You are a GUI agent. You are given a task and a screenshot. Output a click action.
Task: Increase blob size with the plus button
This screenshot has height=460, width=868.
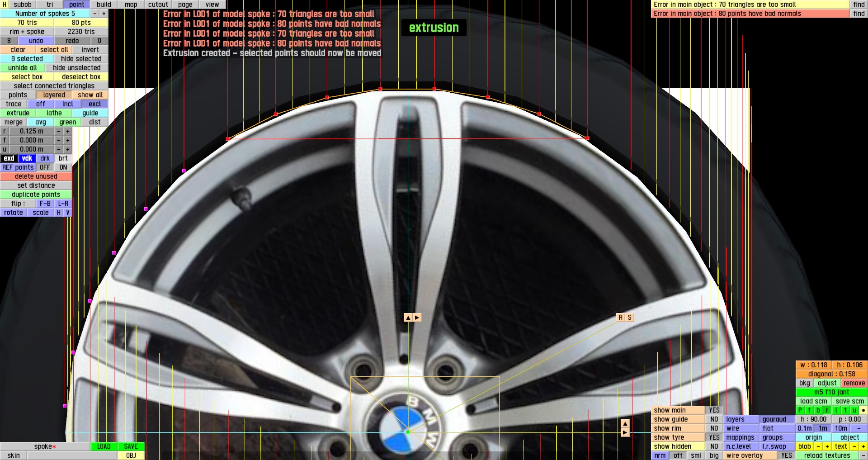pyautogui.click(x=827, y=446)
